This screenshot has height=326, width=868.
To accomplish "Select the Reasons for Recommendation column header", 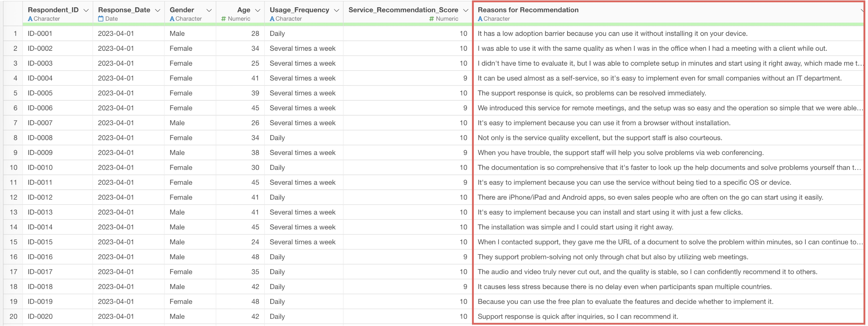I will click(528, 10).
